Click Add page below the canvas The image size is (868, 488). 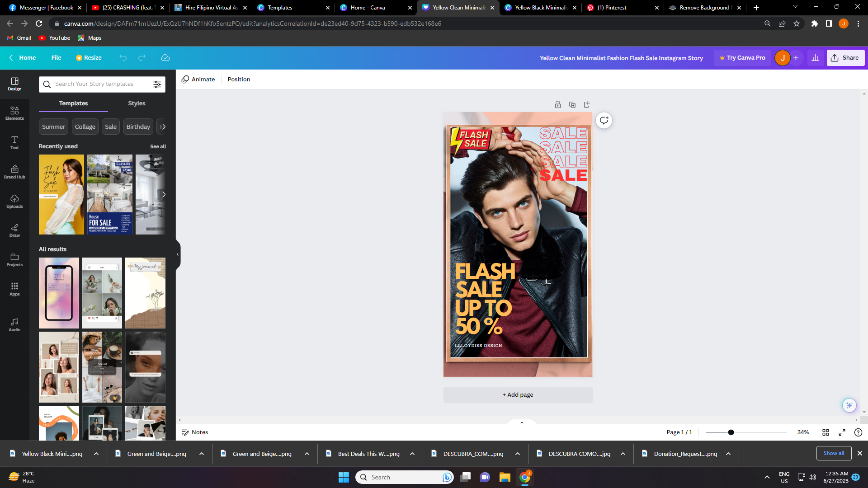click(518, 395)
